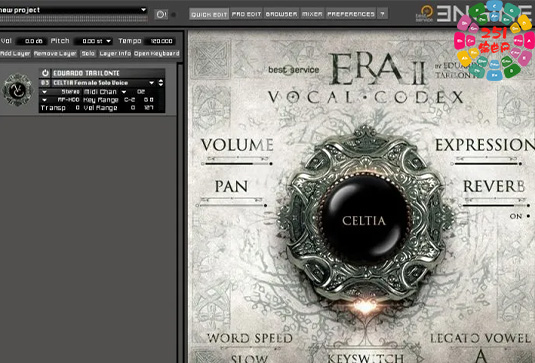The width and height of the screenshot is (535, 363).
Task: Click the Celtia layer emblem thumbnail
Action: (17, 90)
